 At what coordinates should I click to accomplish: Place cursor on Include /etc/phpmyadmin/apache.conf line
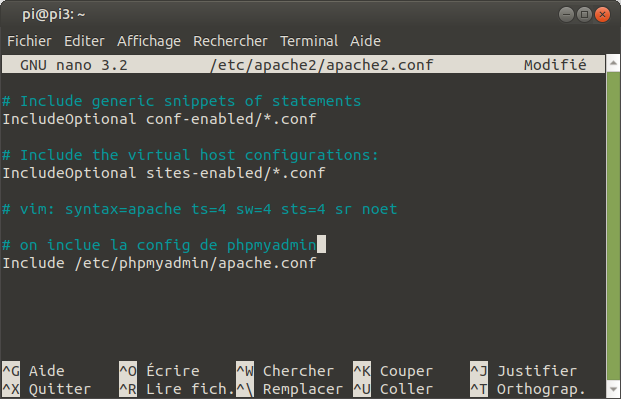[160, 263]
